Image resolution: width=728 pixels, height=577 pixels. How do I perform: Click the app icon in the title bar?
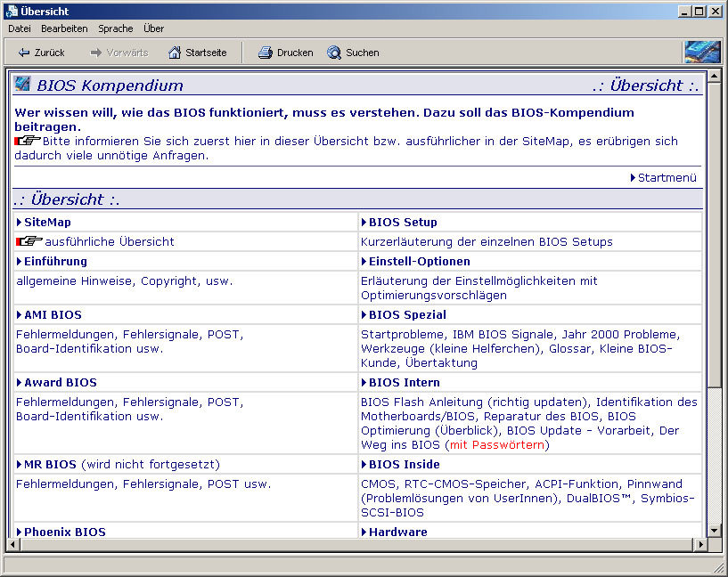coord(12,12)
